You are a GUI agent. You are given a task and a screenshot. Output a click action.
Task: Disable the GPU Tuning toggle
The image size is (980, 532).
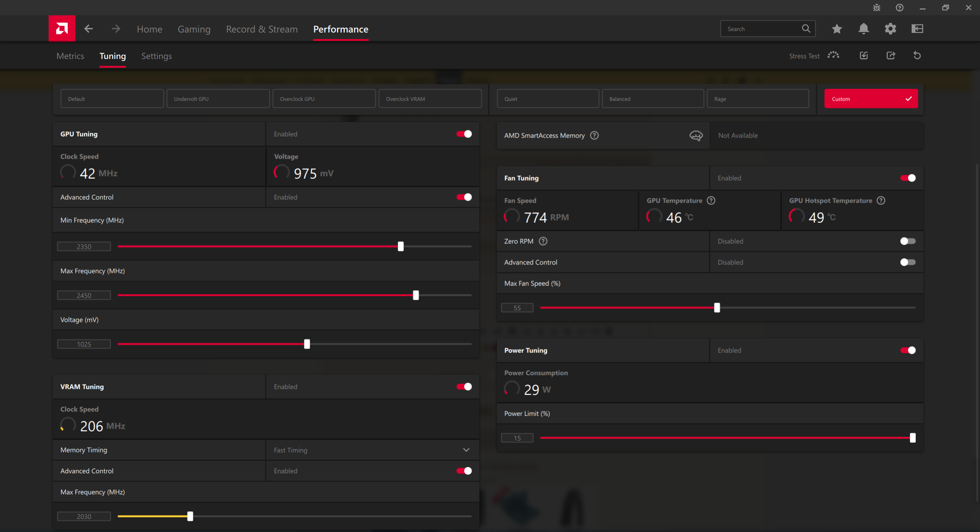click(464, 134)
